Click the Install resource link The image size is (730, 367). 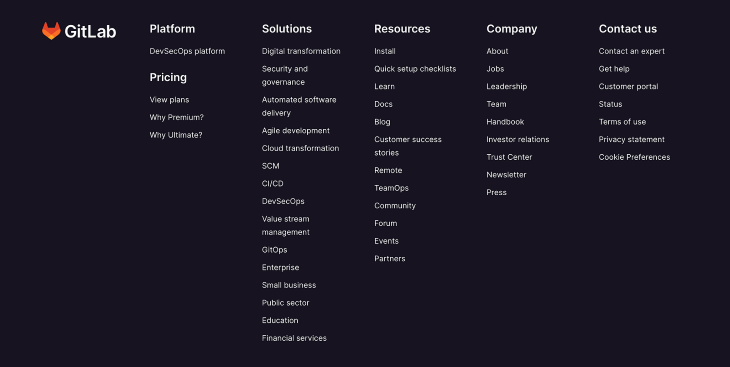click(x=385, y=51)
